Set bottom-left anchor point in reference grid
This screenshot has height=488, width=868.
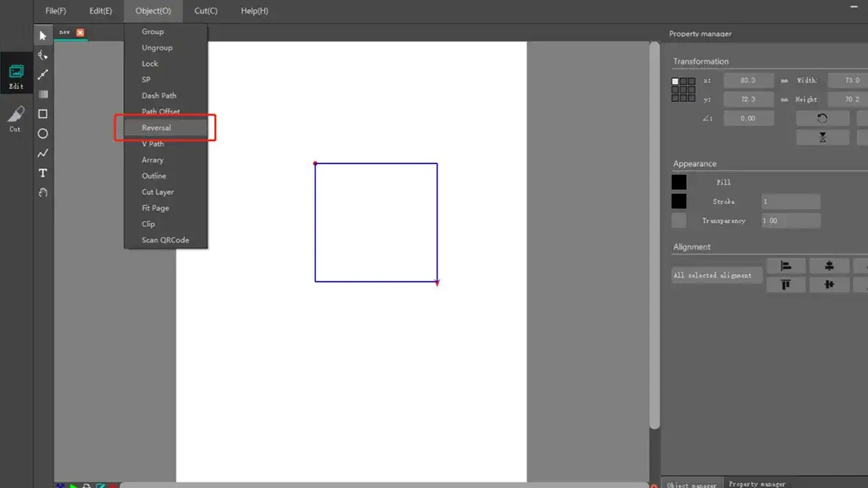676,98
